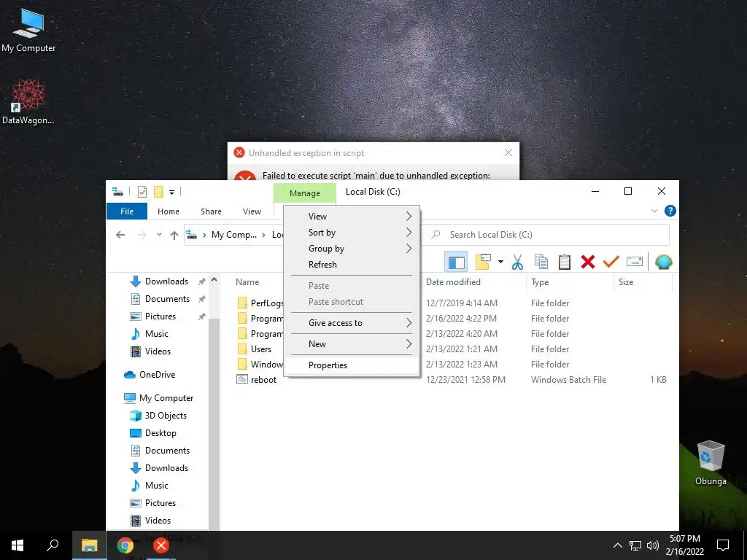
Task: Sort by the Type column header
Action: [x=540, y=282]
